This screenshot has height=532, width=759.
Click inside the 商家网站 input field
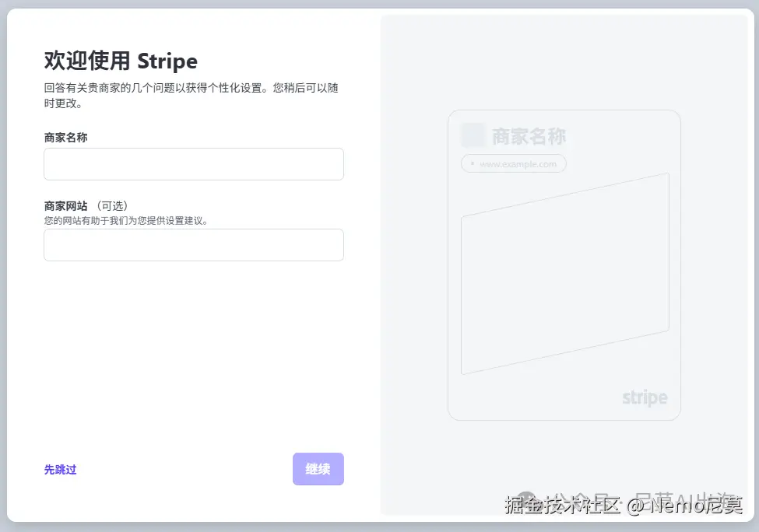[x=193, y=245]
